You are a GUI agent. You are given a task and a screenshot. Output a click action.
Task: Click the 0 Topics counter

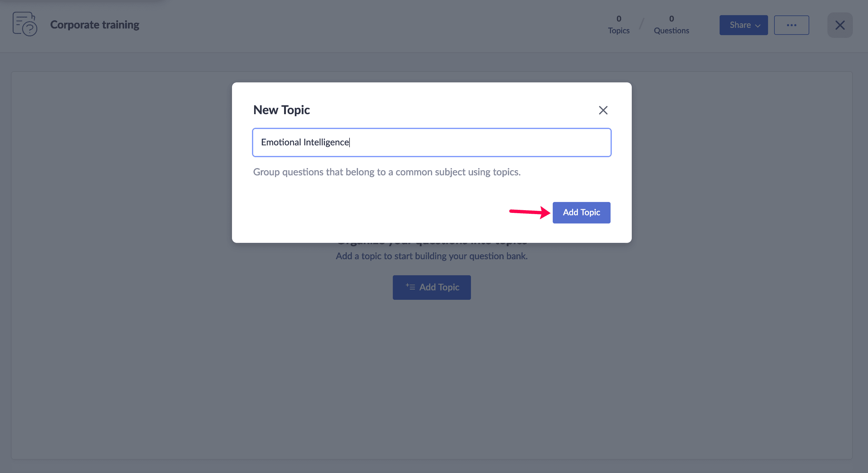pyautogui.click(x=618, y=25)
